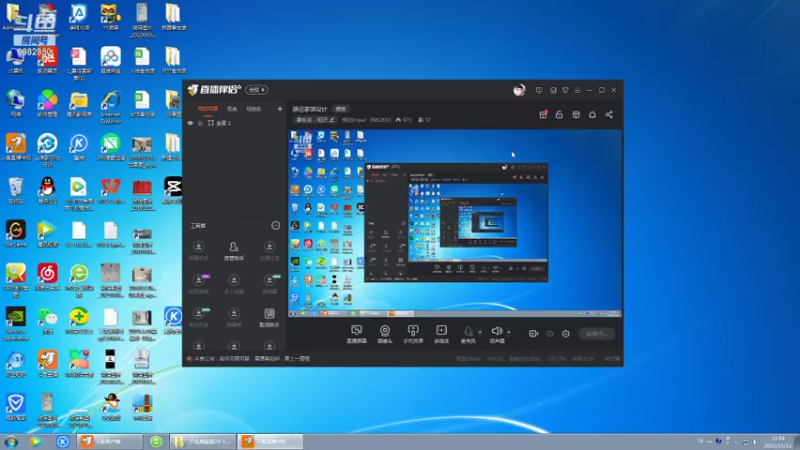The height and width of the screenshot is (450, 800).
Task: Open the gift box icon with red dot
Action: (543, 115)
